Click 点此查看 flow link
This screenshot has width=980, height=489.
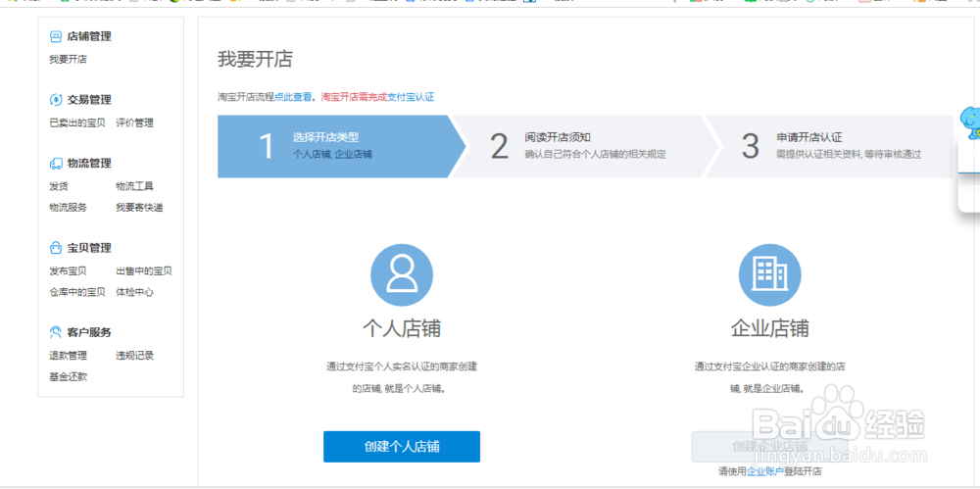(x=293, y=97)
